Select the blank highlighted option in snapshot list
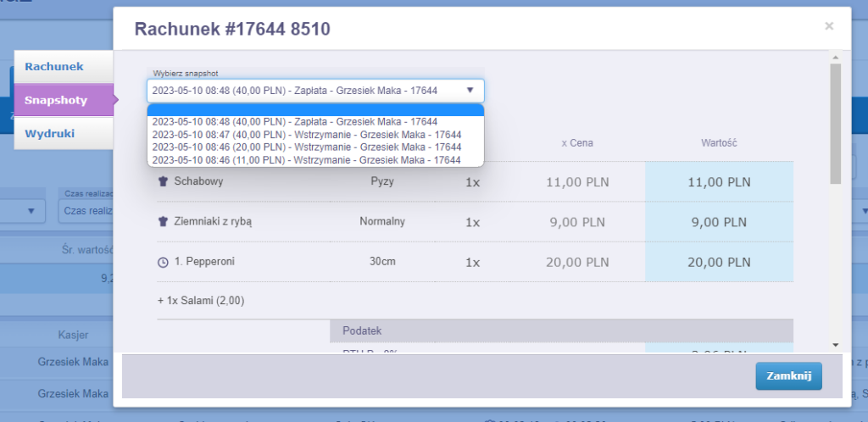This screenshot has height=422, width=868. pos(315,110)
